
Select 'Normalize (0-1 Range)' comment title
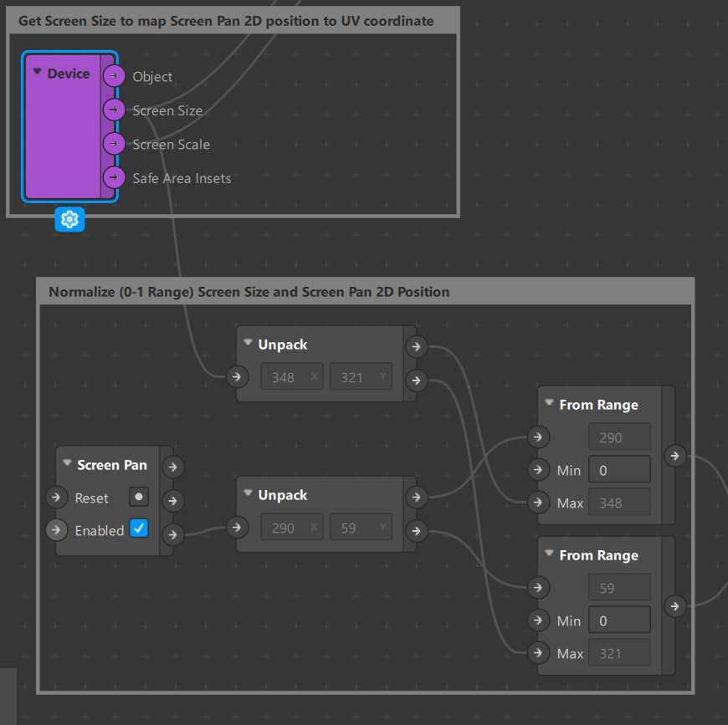249,292
